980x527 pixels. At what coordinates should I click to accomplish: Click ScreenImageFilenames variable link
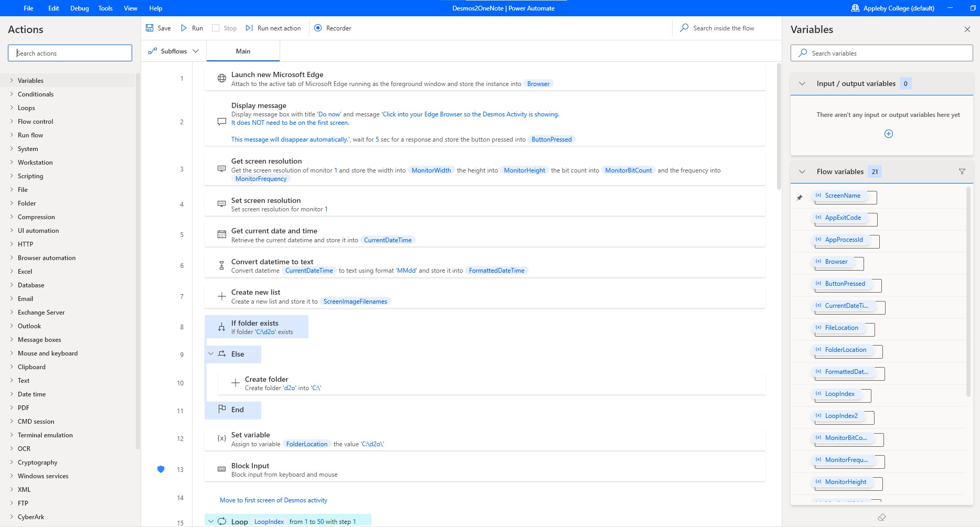[355, 301]
